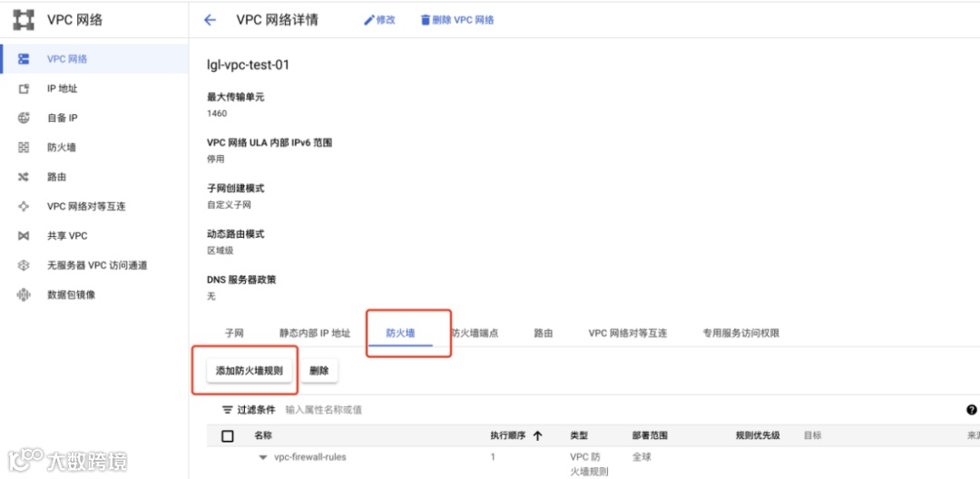Click the VPC 网络对等互连 peering icon
The width and height of the screenshot is (980, 479).
point(23,206)
